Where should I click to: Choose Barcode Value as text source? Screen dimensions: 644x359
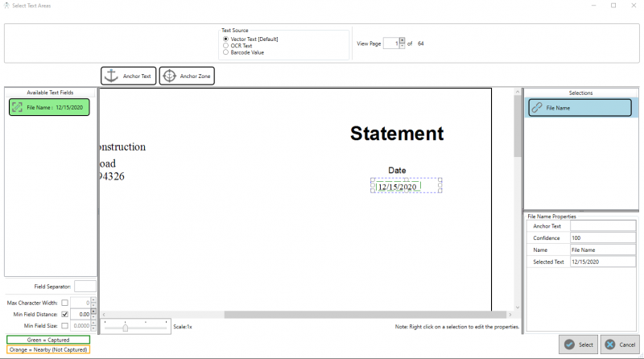tap(225, 52)
